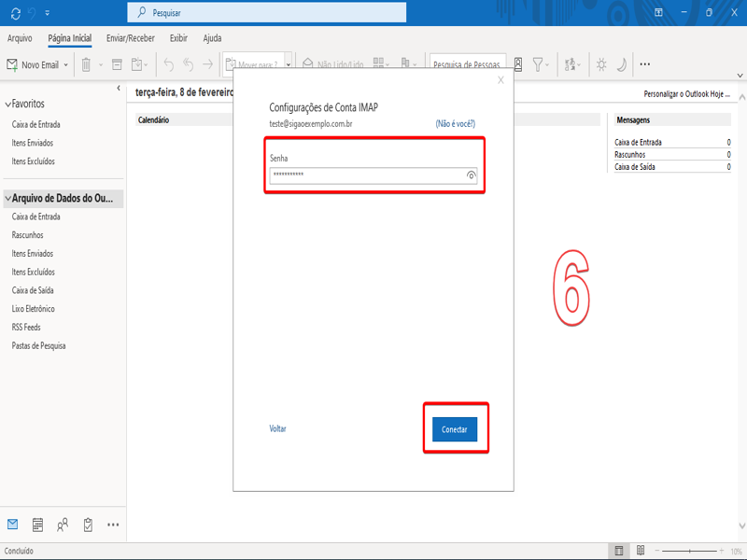Select Itens Enviados under Favoritos
Screen dimensions: 747x560
coord(33,143)
